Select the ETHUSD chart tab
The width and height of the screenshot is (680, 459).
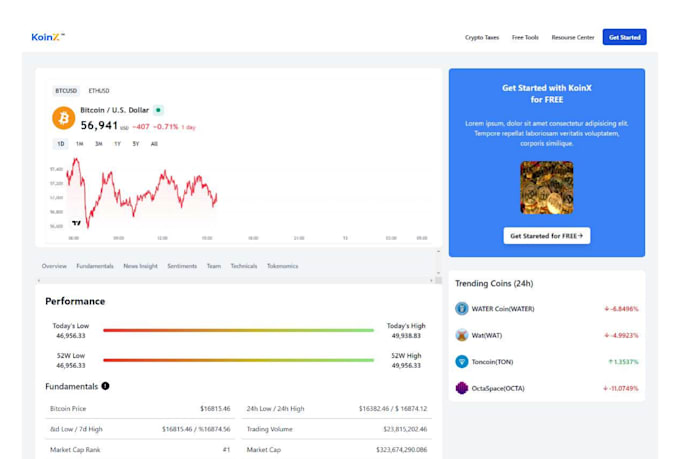click(x=99, y=91)
